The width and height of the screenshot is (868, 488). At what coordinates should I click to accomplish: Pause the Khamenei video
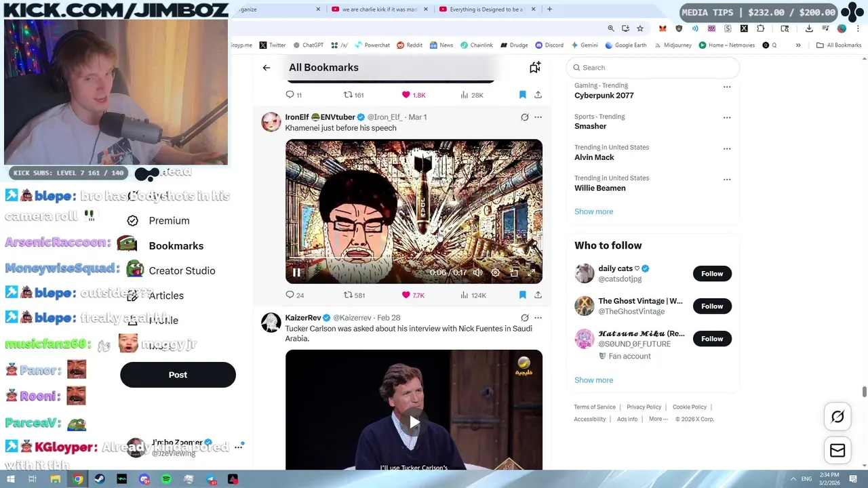[x=296, y=272]
